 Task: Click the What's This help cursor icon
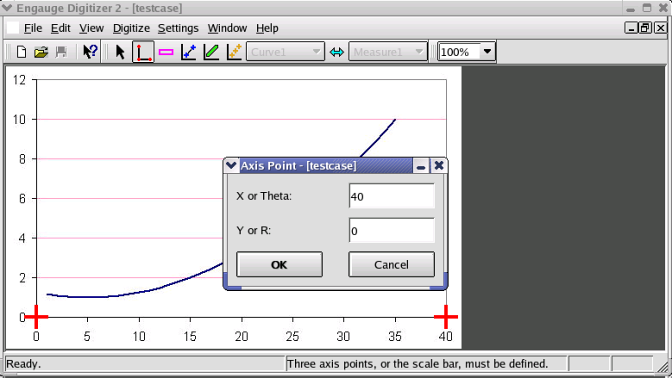click(90, 52)
